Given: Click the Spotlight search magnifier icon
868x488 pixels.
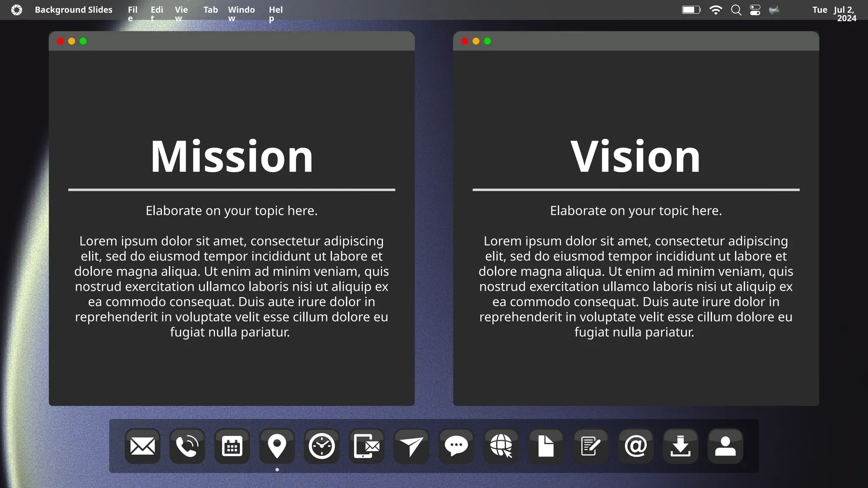Looking at the screenshot, I should (736, 10).
